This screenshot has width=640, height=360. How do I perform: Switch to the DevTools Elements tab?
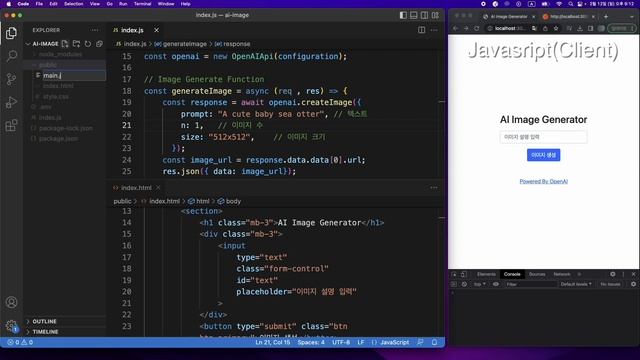click(x=486, y=274)
